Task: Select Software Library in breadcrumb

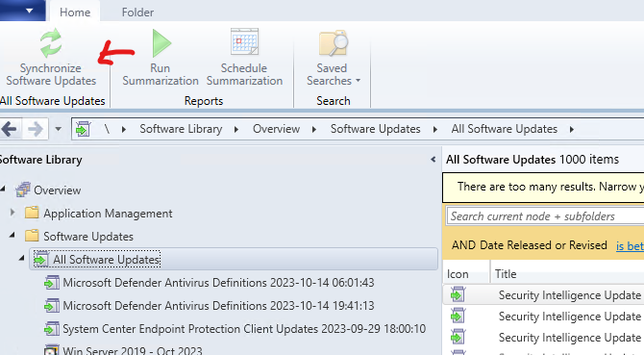Action: [x=181, y=129]
